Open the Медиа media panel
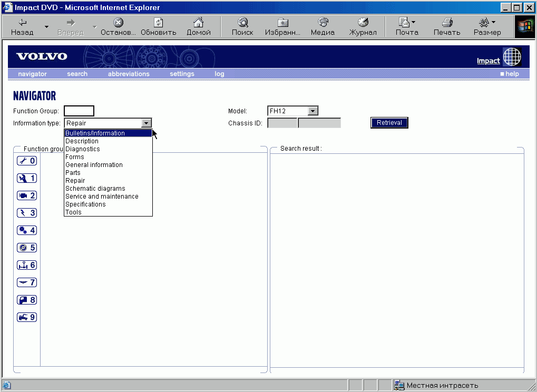This screenshot has width=537, height=392. 323,27
